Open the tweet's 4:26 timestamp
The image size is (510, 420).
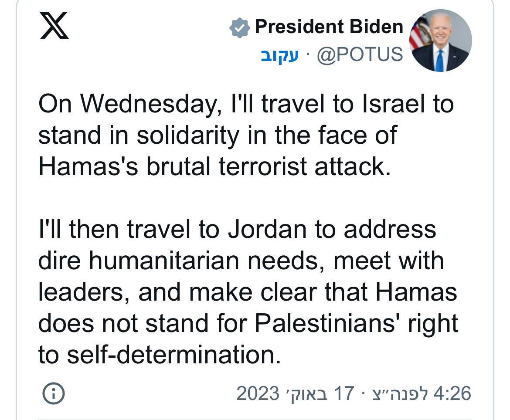[x=452, y=393]
